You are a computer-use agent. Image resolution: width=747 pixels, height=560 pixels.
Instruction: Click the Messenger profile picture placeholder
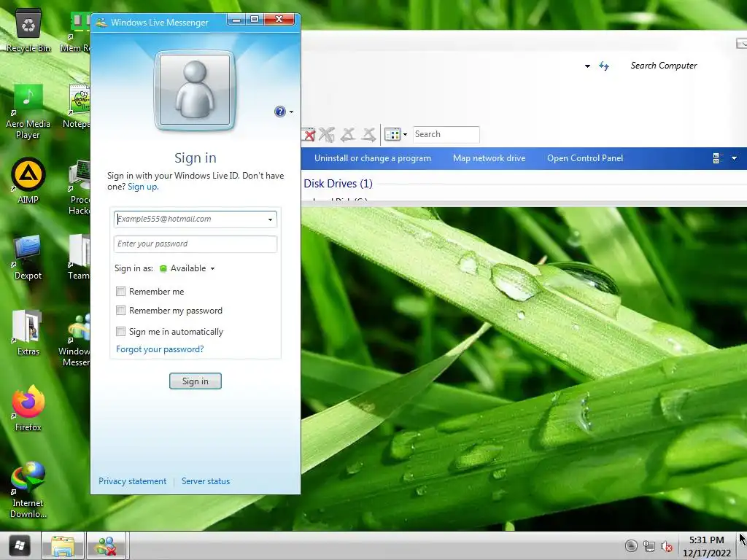[x=195, y=90]
